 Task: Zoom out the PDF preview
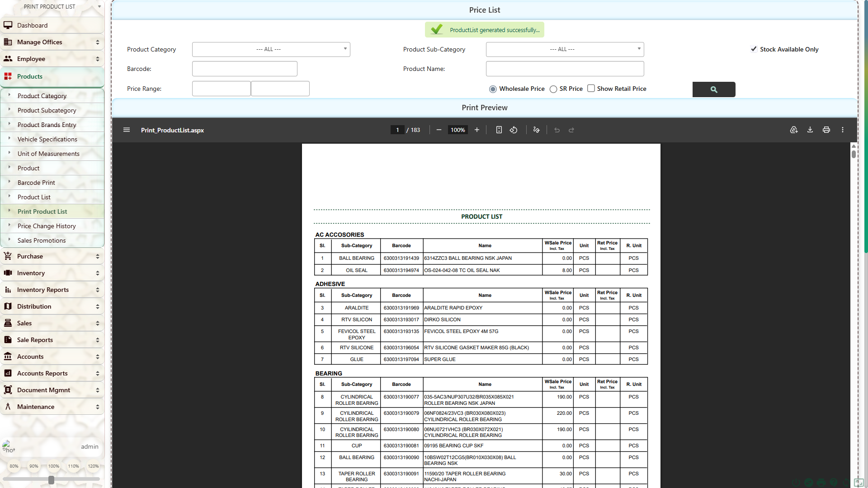[439, 130]
